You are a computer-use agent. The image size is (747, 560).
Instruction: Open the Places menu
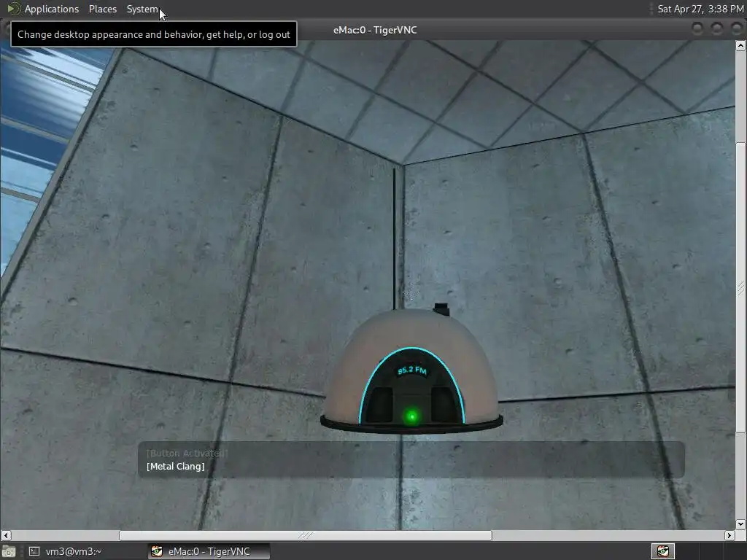(x=102, y=9)
